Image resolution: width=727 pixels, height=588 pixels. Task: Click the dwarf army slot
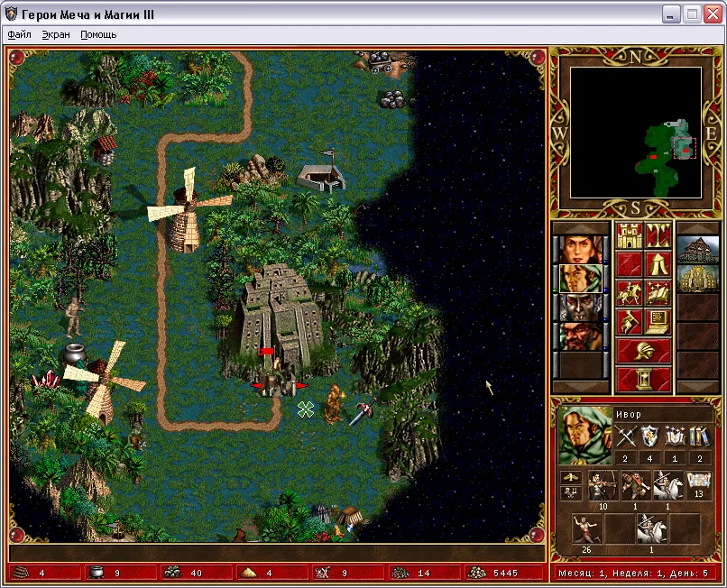636,485
